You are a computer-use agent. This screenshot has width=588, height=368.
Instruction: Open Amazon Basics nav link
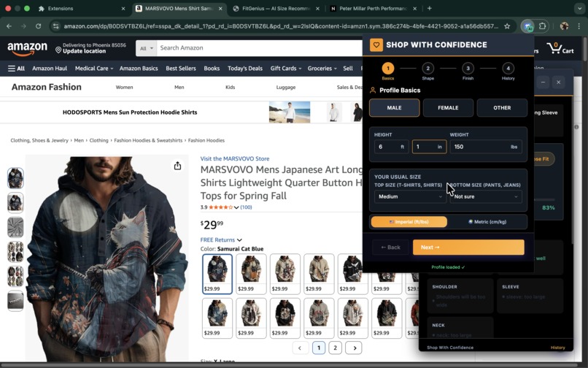(139, 69)
